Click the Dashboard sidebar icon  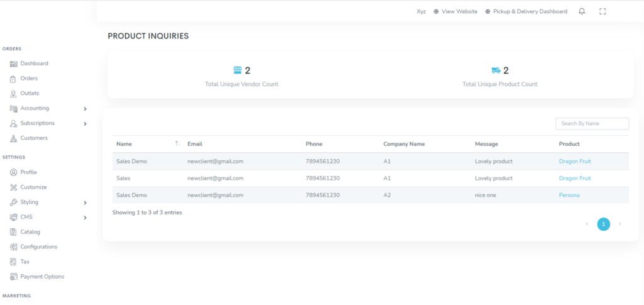pyautogui.click(x=14, y=64)
